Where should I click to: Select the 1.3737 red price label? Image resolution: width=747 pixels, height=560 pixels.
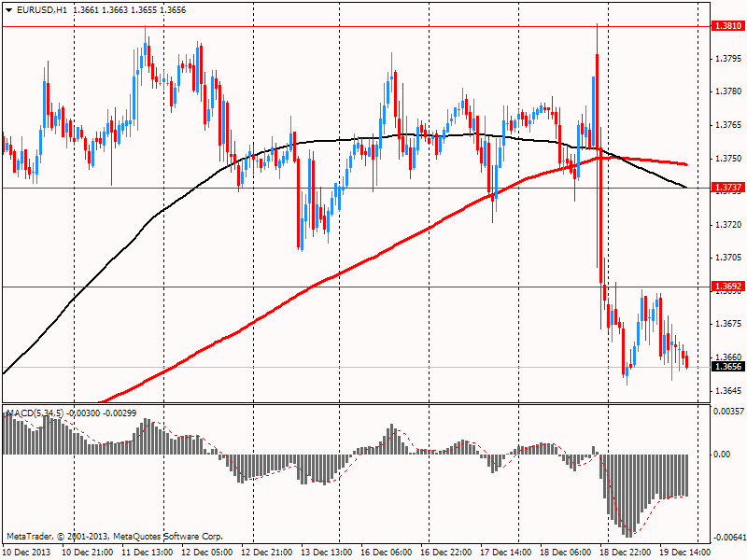[727, 188]
